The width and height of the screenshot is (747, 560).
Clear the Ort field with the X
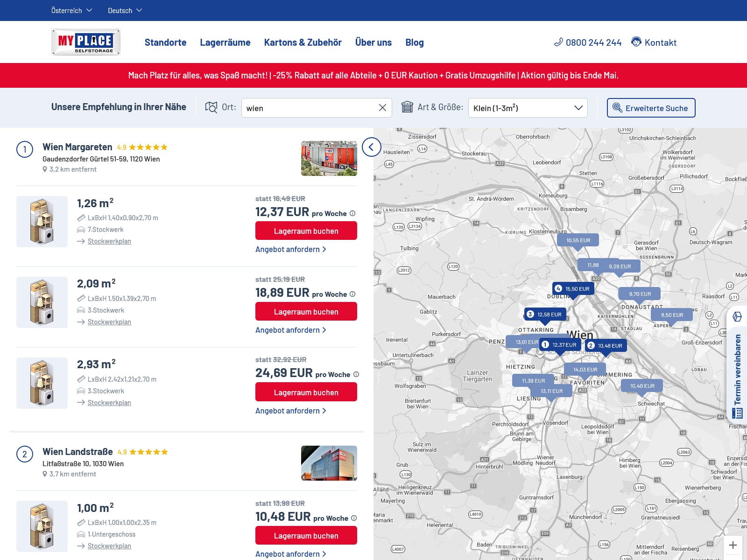[x=382, y=108]
